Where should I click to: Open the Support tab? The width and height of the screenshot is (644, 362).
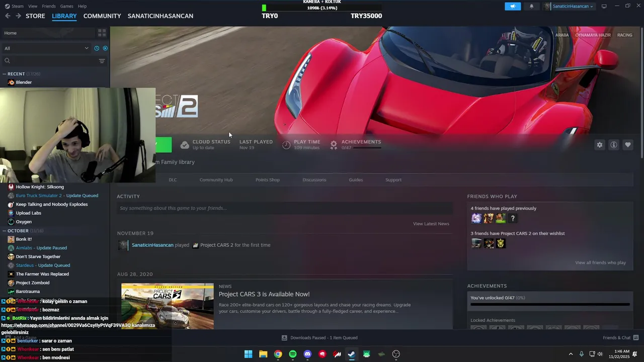tap(393, 180)
